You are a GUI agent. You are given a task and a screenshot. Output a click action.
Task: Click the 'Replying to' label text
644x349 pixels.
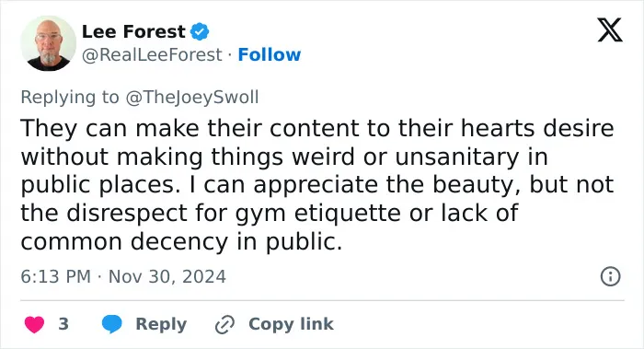pos(70,98)
